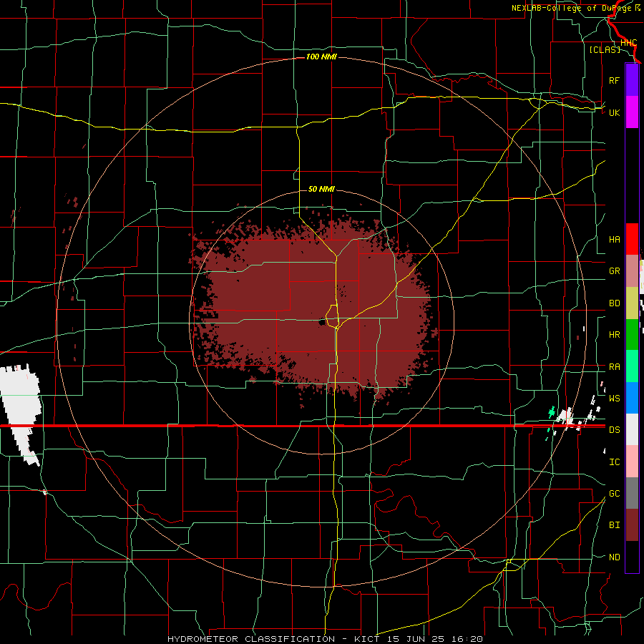Click the DS legend label
The width and height of the screenshot is (644, 644).
(x=614, y=430)
